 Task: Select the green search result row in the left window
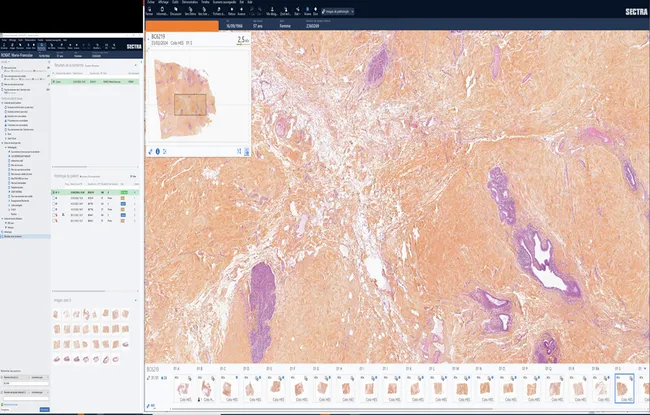(95, 82)
